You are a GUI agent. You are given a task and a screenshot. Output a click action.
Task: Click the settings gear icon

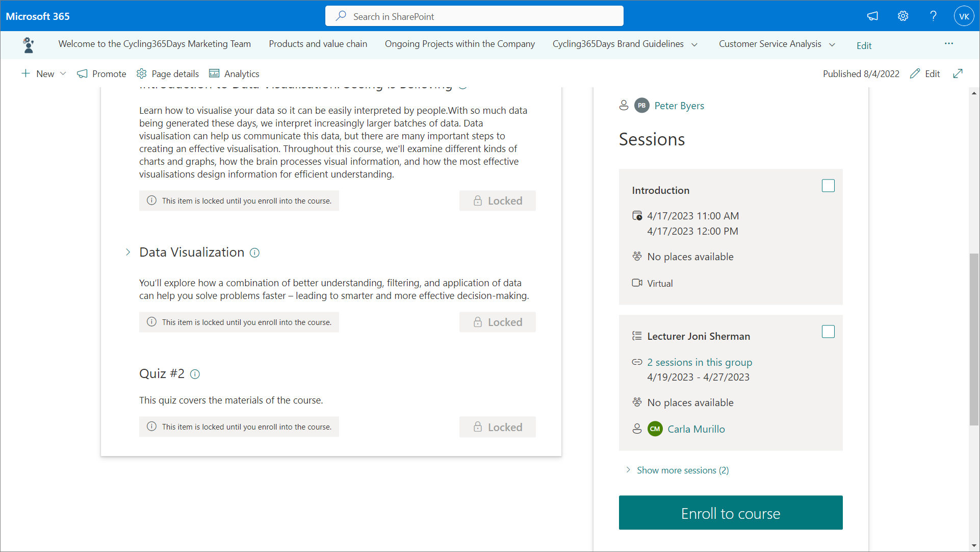click(903, 16)
